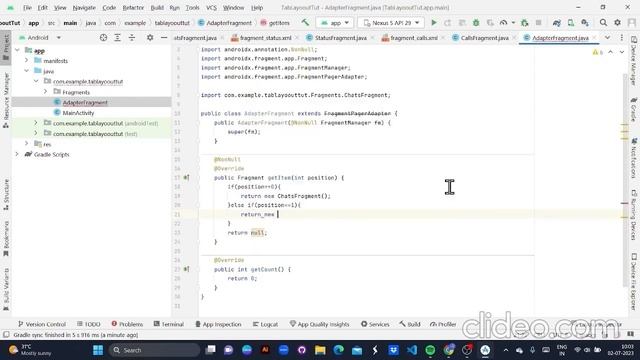Toggle the Structure side panel
This screenshot has width=640, height=360.
click(6, 195)
